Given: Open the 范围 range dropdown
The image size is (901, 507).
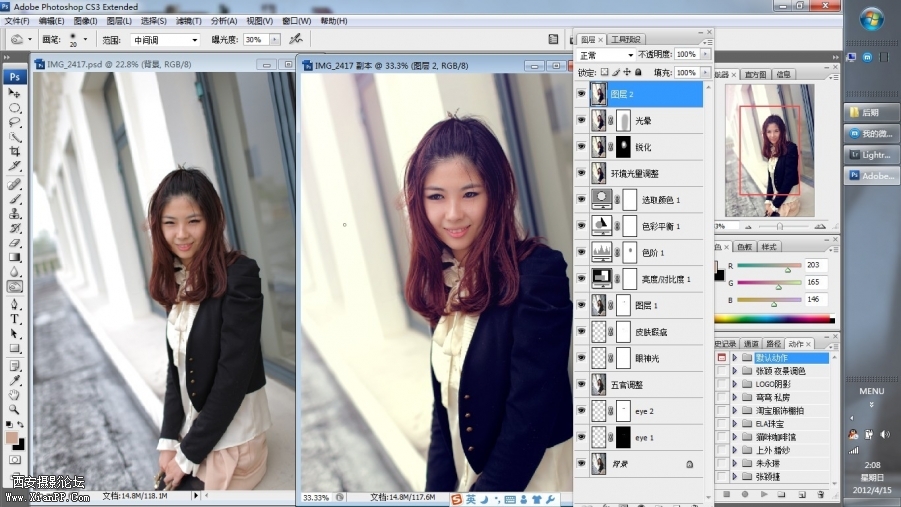Looking at the screenshot, I should coord(165,40).
